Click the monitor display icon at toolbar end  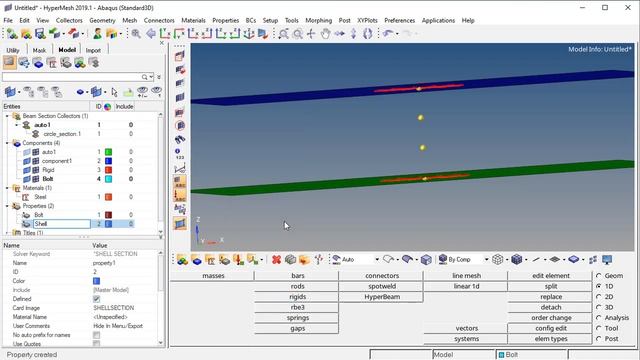tap(607, 260)
